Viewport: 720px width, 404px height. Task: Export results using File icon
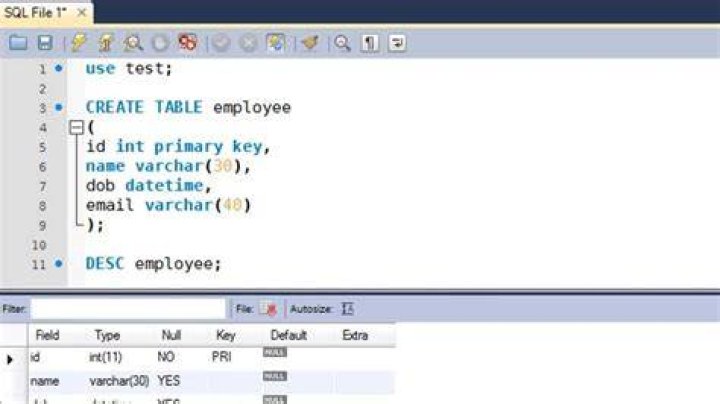268,309
